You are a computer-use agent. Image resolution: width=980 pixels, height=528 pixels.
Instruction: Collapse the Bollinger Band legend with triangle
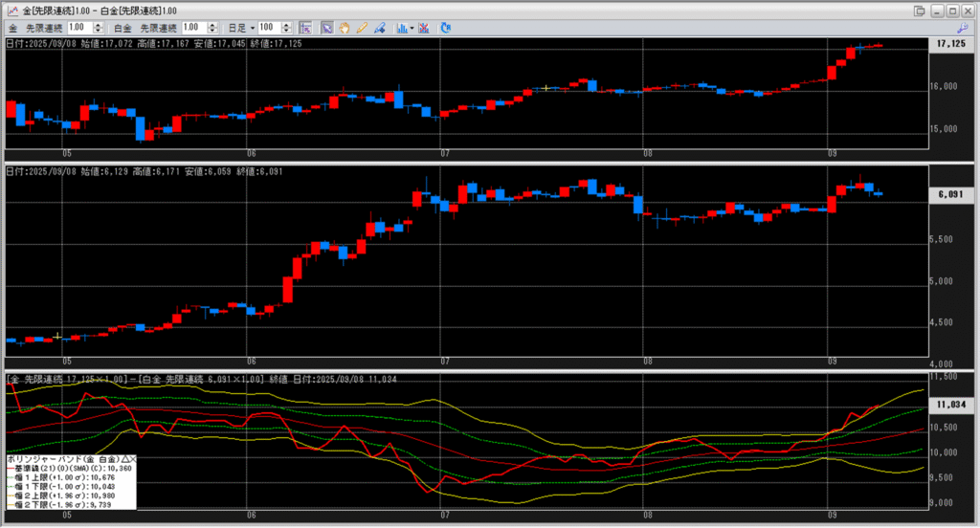(125, 460)
